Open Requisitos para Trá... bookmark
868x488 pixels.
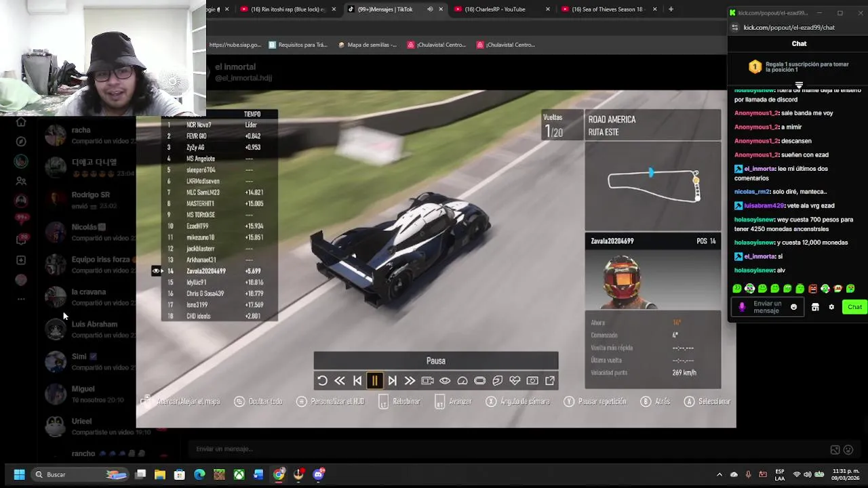pos(298,45)
